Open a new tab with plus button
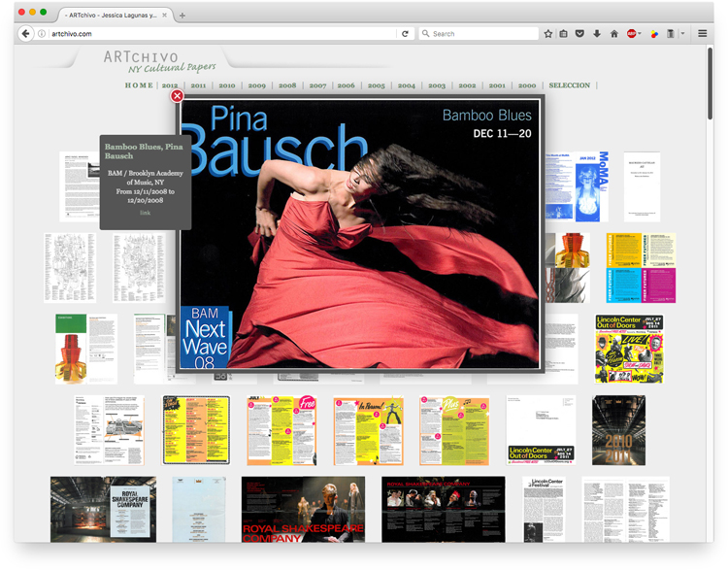 pyautogui.click(x=182, y=16)
